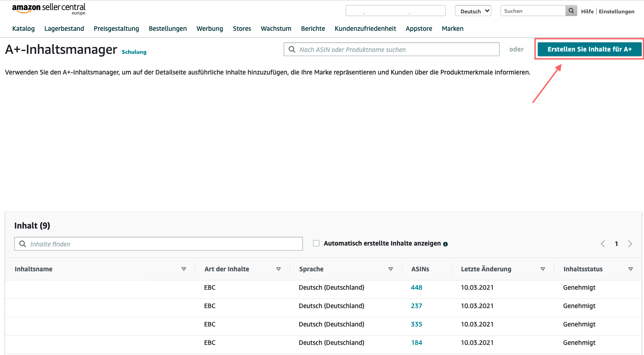This screenshot has height=355, width=644.
Task: Open the Hilfe link
Action: click(x=587, y=11)
